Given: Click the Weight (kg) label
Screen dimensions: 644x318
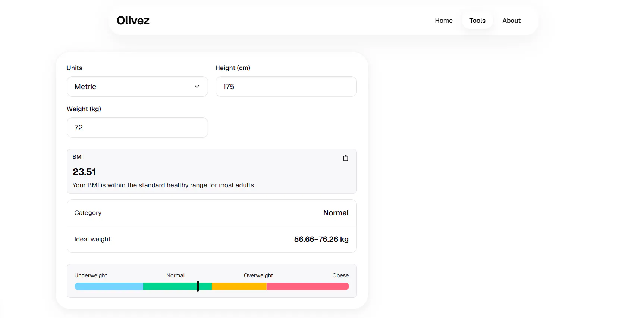Looking at the screenshot, I should [84, 109].
